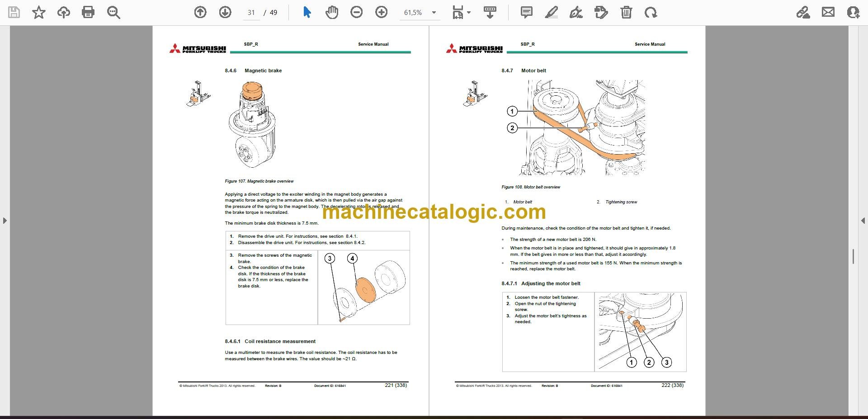Send file by email envelope icon
This screenshot has width=868, height=419.
(828, 12)
